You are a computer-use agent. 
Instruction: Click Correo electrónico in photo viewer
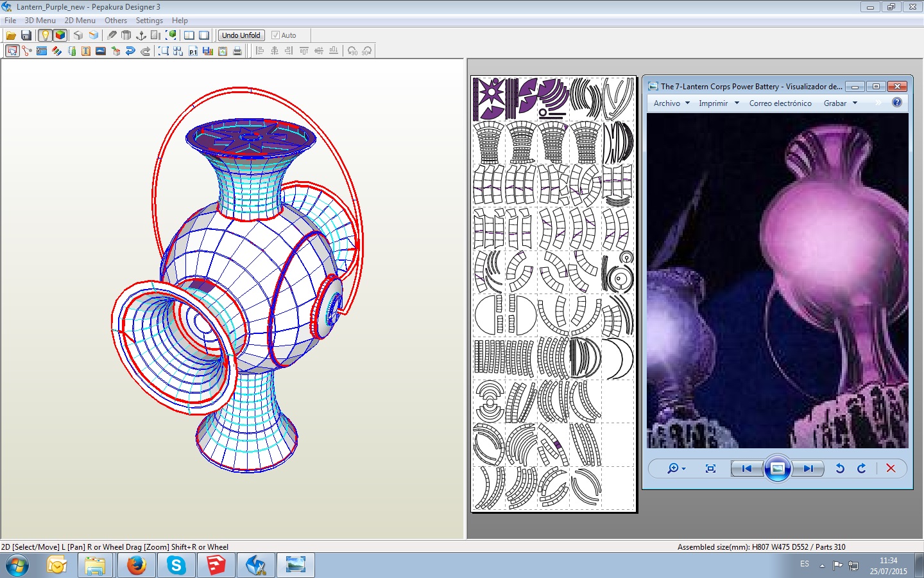(x=780, y=103)
